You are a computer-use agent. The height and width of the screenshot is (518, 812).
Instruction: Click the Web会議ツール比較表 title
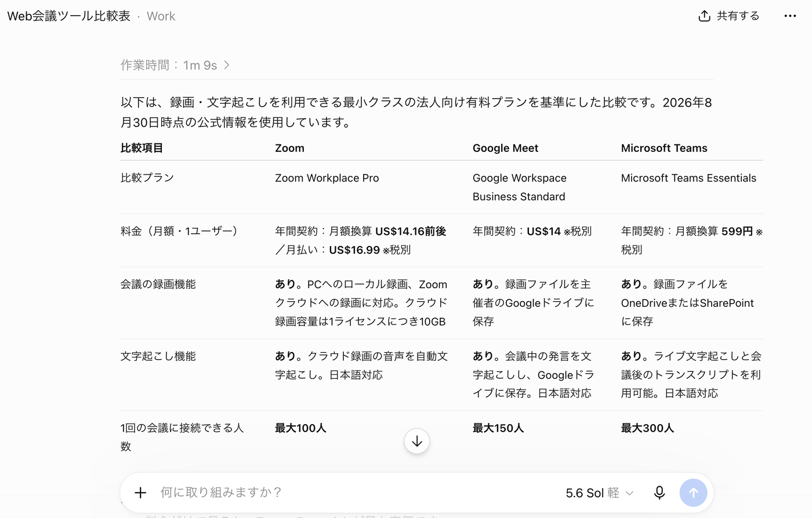[68, 16]
